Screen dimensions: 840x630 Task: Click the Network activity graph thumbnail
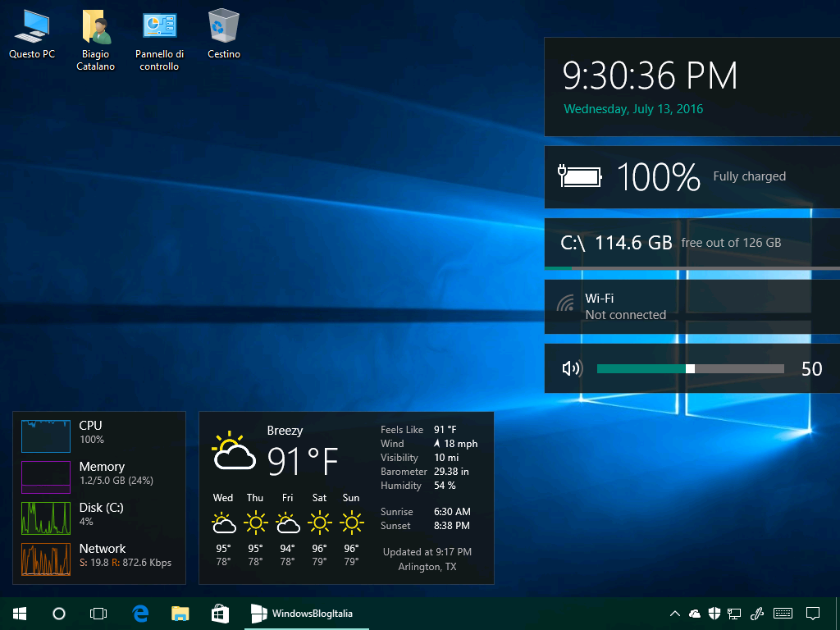click(46, 559)
